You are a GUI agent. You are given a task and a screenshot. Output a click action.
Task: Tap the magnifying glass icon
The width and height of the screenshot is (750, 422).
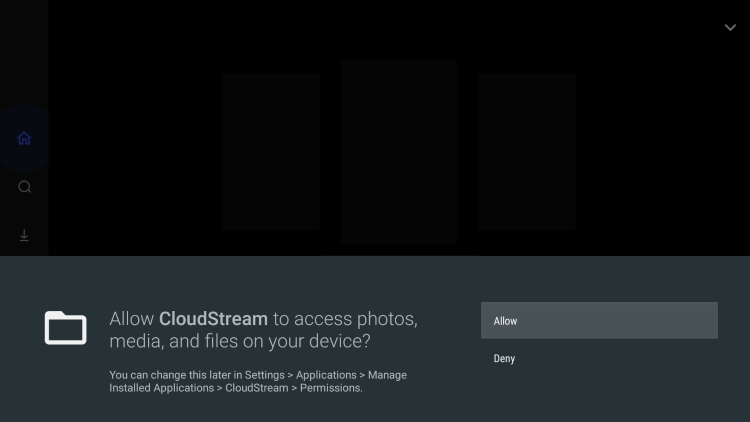click(24, 187)
